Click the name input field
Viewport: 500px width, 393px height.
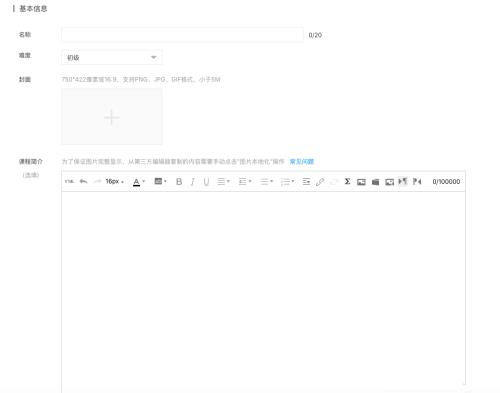[x=182, y=35]
